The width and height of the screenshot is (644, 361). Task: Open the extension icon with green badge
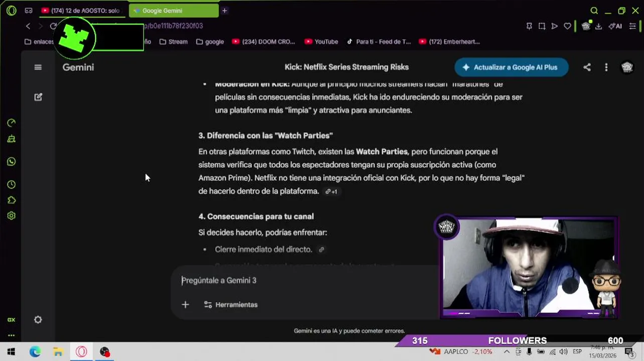586,26
